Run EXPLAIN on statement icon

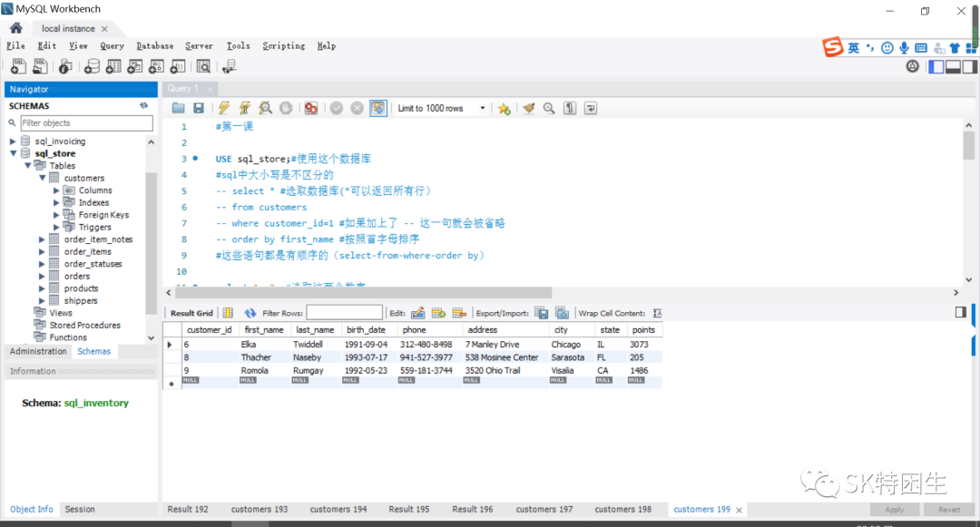266,108
